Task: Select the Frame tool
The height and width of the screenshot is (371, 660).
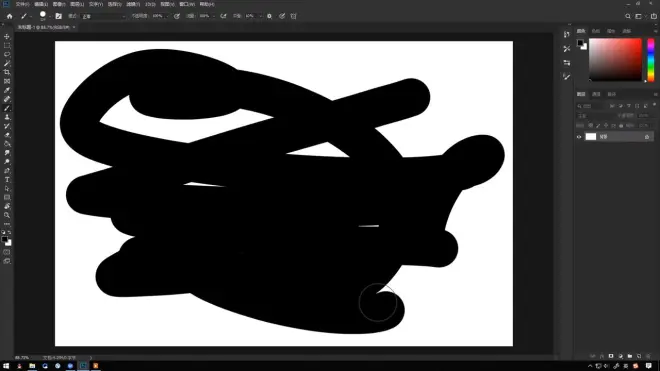Action: tap(7, 81)
